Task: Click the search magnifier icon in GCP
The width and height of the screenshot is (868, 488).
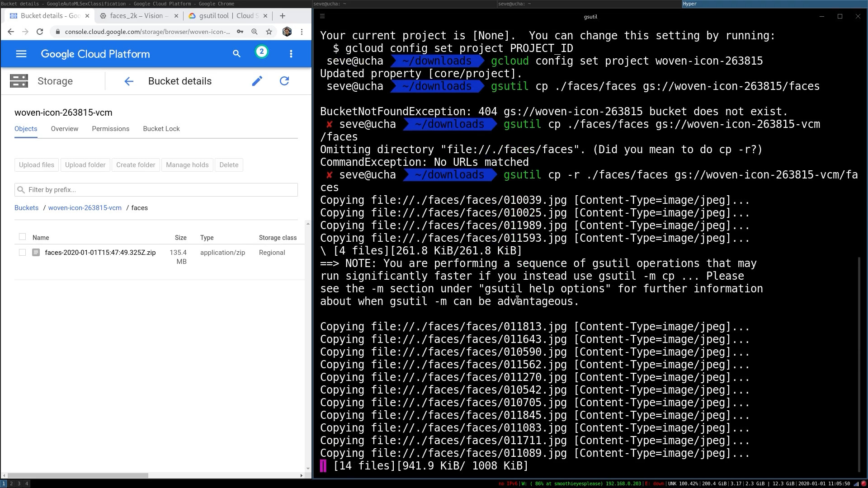Action: (x=237, y=54)
